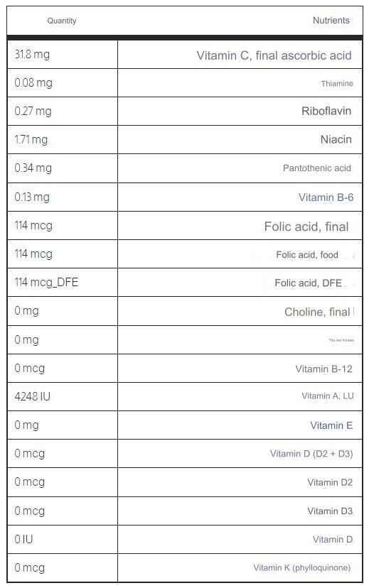Click the Vitamin D2 entry
369x588 pixels.
click(x=330, y=482)
